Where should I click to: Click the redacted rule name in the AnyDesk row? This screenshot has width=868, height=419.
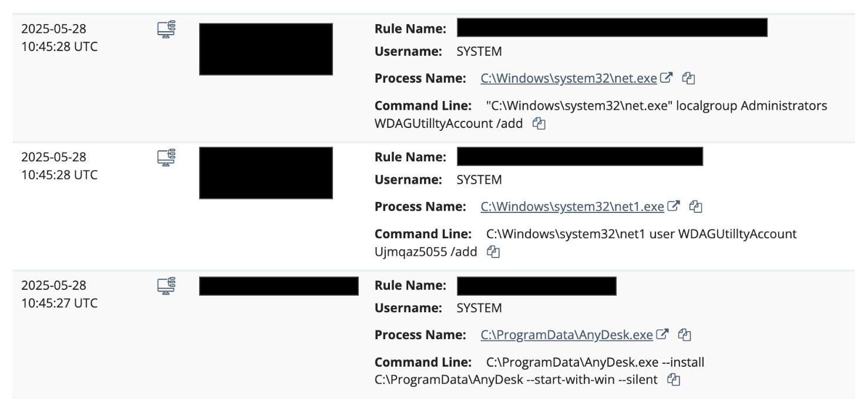coord(536,286)
